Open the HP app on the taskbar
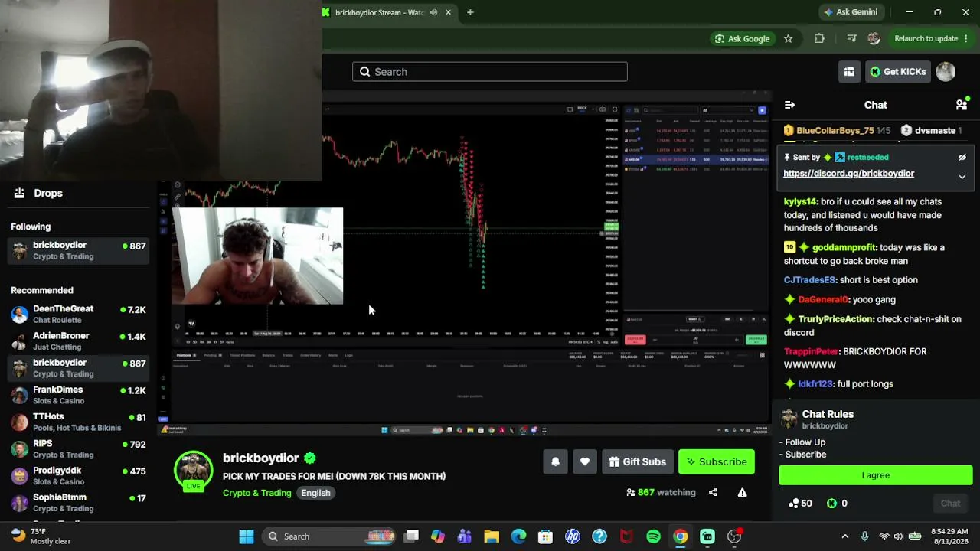980x551 pixels. point(573,536)
